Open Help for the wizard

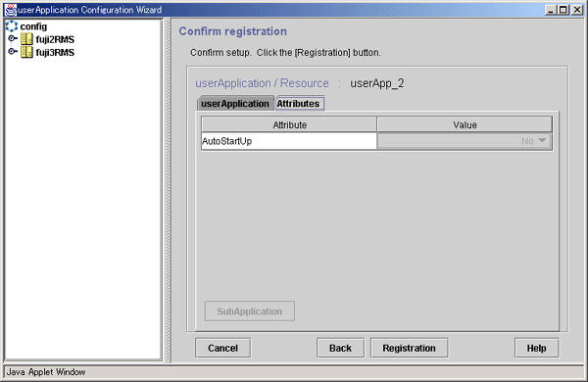tap(537, 348)
